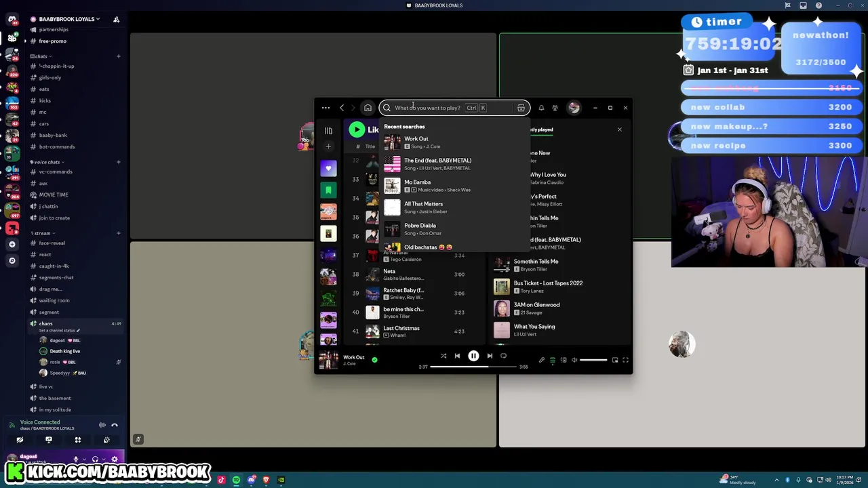Click the Spotify Home icon

368,108
